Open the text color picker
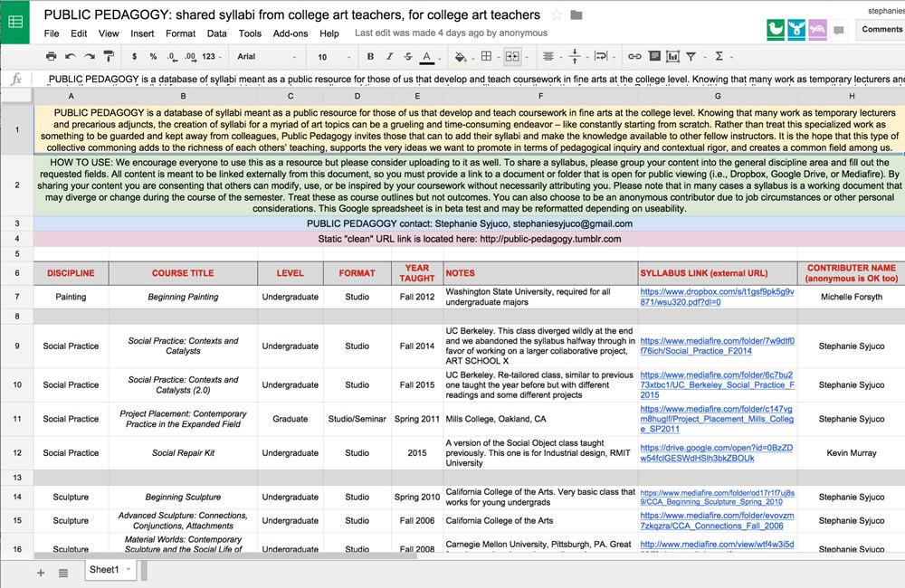Image resolution: width=905 pixels, height=588 pixels. [427, 57]
